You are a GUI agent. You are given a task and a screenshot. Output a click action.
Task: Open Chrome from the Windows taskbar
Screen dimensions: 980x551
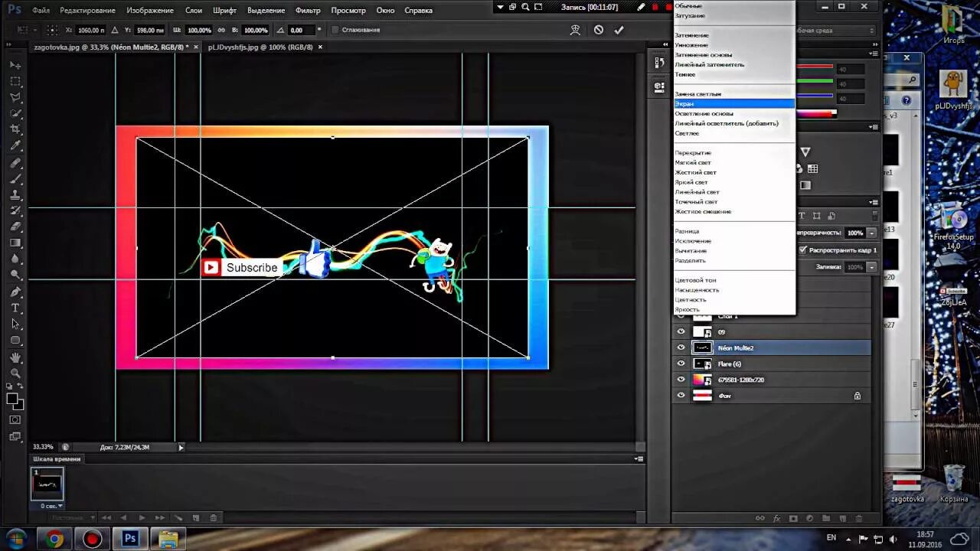point(54,539)
